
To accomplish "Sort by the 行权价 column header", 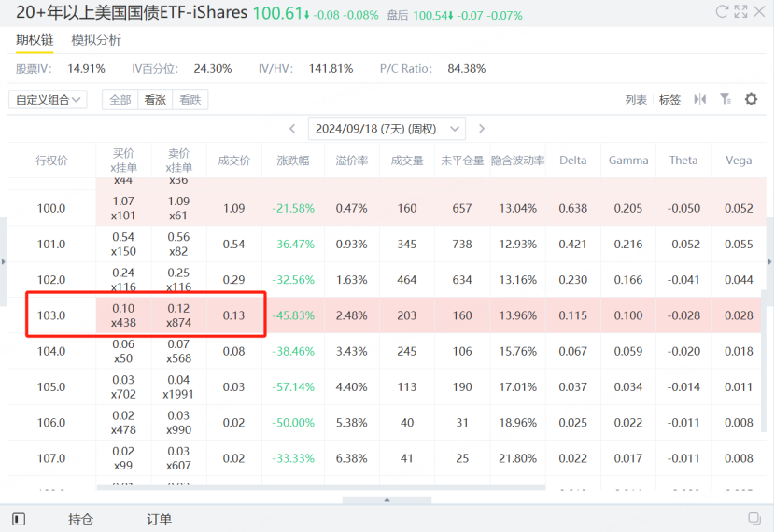I will 51,161.
